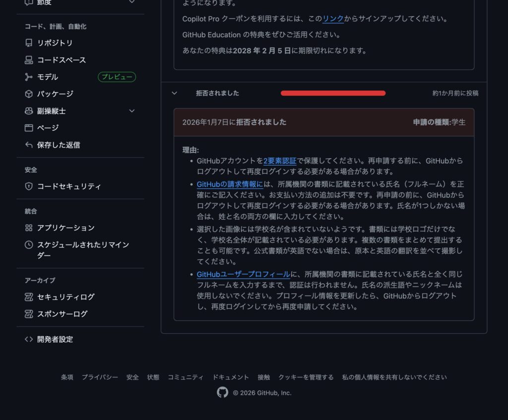This screenshot has width=508, height=420.
Task: Expand the 副操縦士 submenu chevron
Action: 132,111
